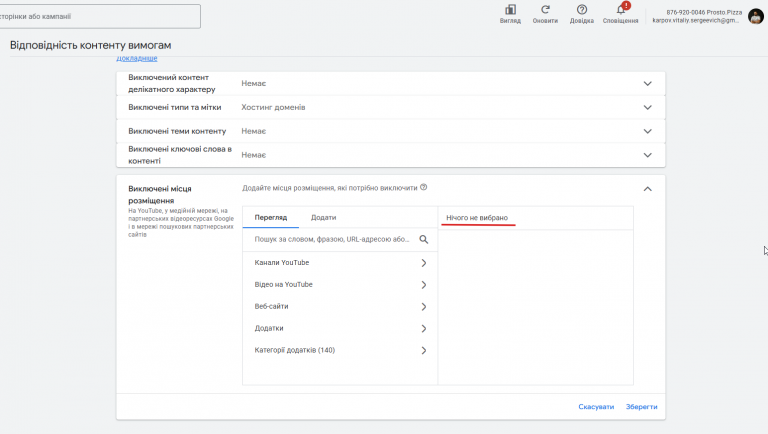This screenshot has width=768, height=434.
Task: Click the Зберегти button
Action: point(642,407)
